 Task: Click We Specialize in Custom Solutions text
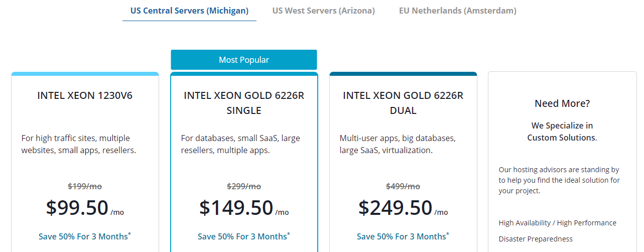pos(562,132)
